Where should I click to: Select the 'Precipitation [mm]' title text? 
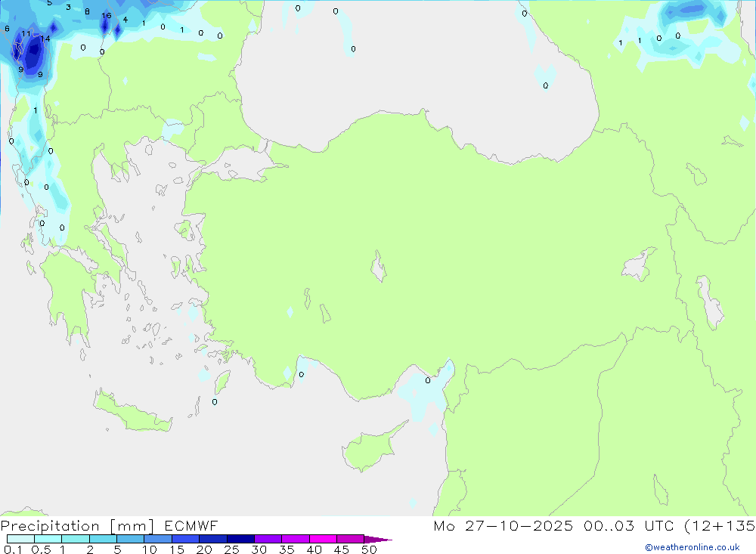click(x=77, y=525)
